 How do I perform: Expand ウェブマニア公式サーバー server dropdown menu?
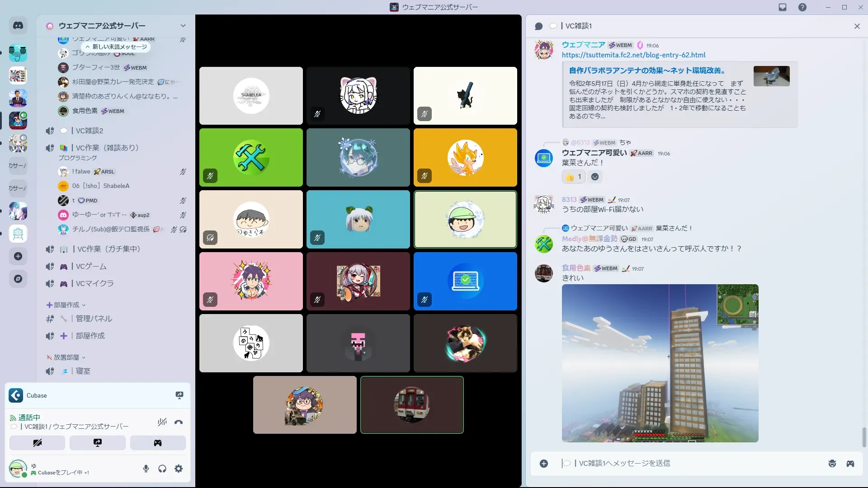click(x=183, y=26)
